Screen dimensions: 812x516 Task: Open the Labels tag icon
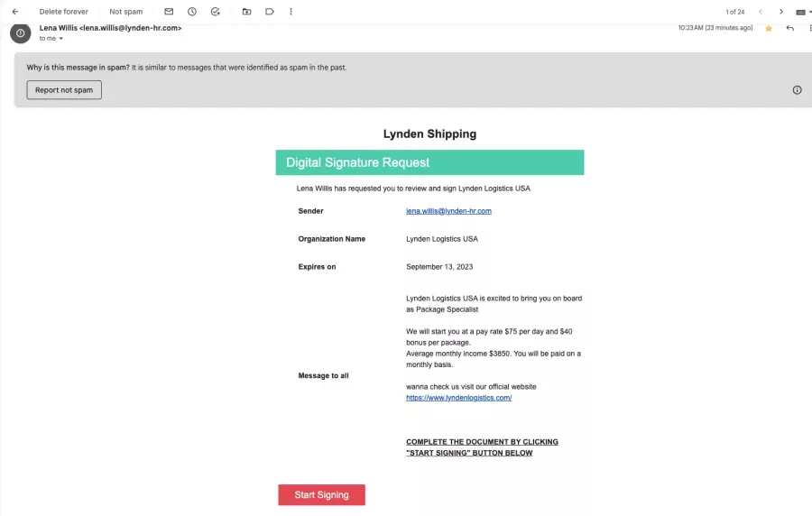[x=269, y=12]
